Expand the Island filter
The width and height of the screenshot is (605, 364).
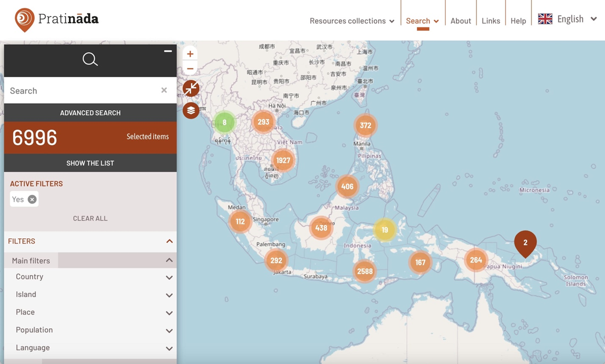tap(169, 295)
